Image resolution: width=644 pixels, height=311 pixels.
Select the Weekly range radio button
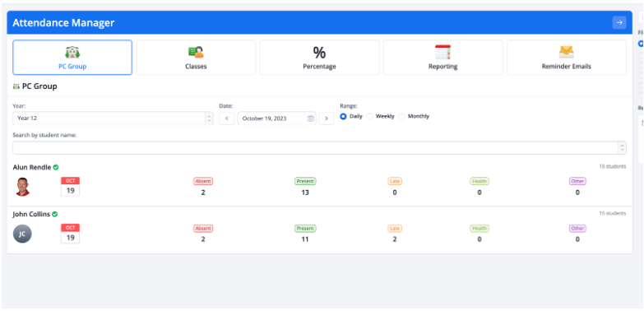(369, 116)
